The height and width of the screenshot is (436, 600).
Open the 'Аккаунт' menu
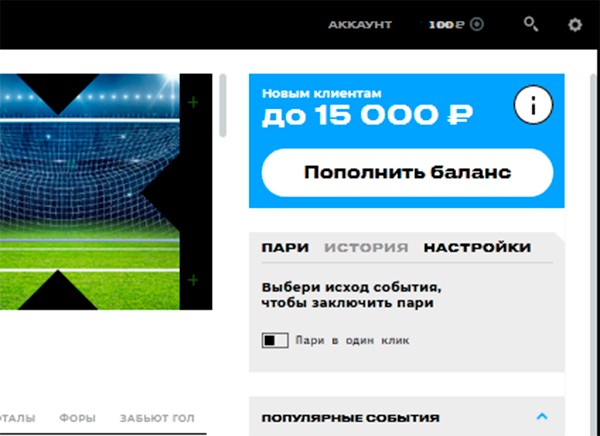(360, 25)
